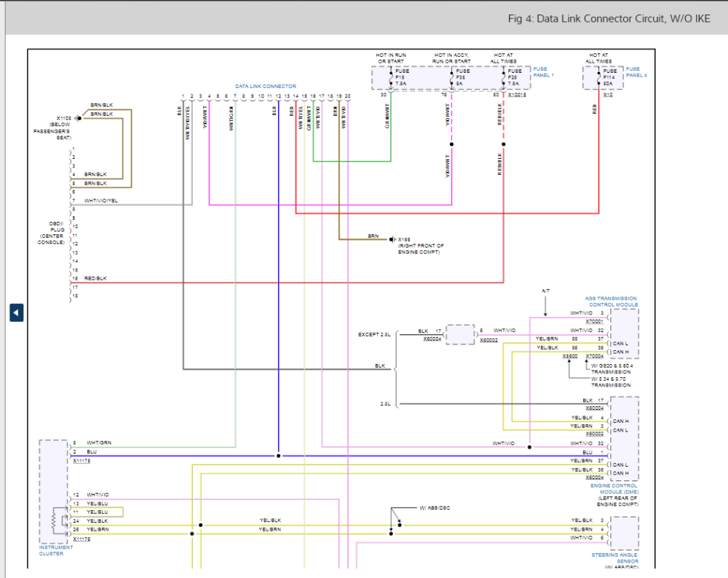Click fuse F15 7.5A symbol
Viewport: 728px width, 578px height.
[392, 77]
